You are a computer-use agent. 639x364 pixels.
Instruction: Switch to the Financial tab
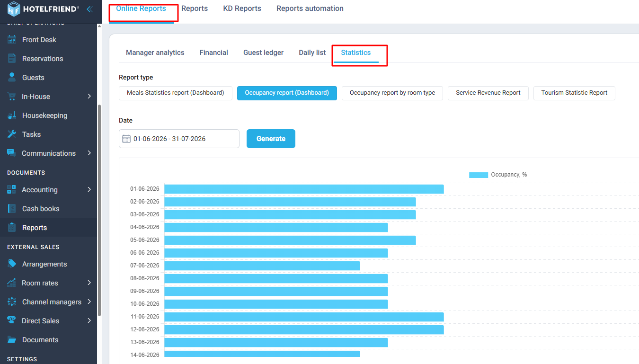[214, 53]
